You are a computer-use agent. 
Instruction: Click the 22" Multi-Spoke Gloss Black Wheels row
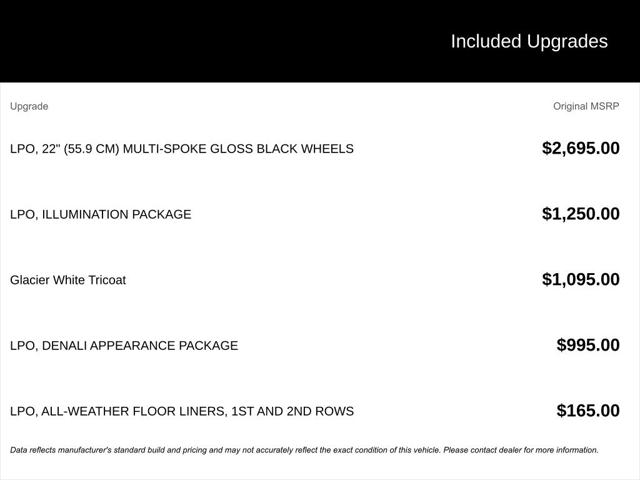[x=315, y=149]
